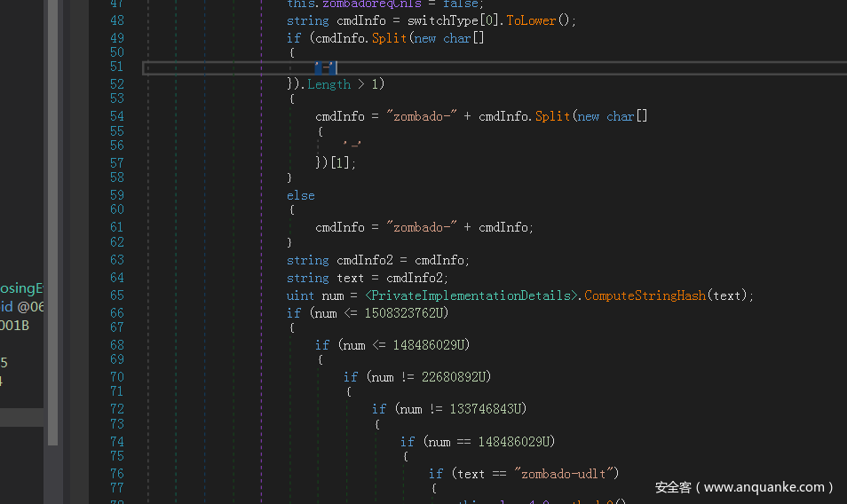Image resolution: width=847 pixels, height=504 pixels.
Task: Click line number 74 in the gutter
Action: point(116,442)
